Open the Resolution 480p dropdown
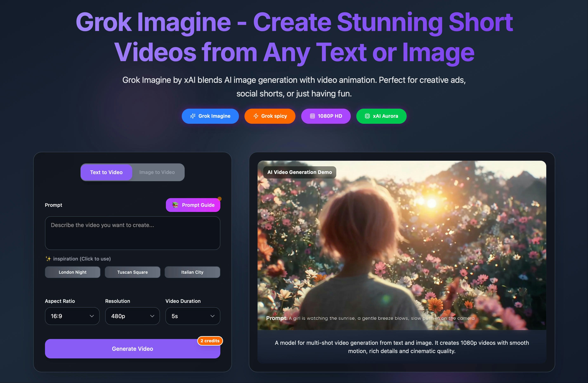This screenshot has height=383, width=588. (x=132, y=316)
